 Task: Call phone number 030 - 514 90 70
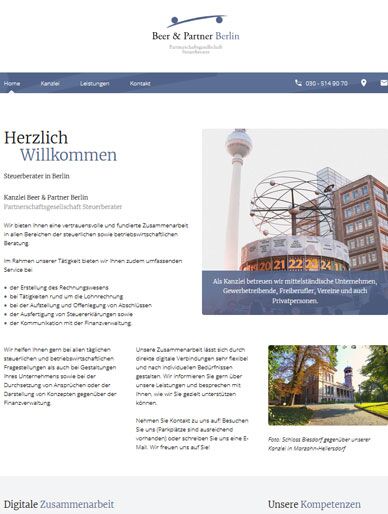(x=326, y=83)
